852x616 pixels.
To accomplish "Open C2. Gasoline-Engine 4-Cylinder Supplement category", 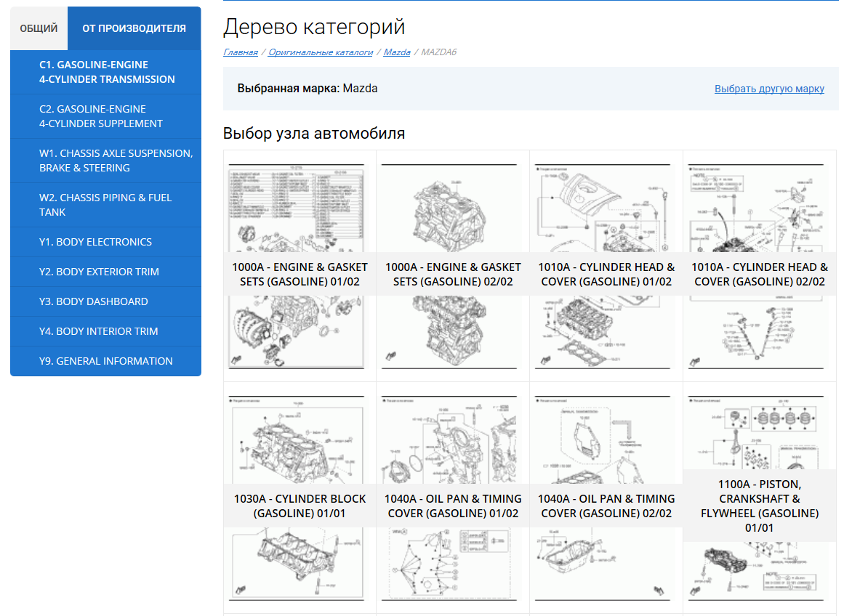I will 106,116.
